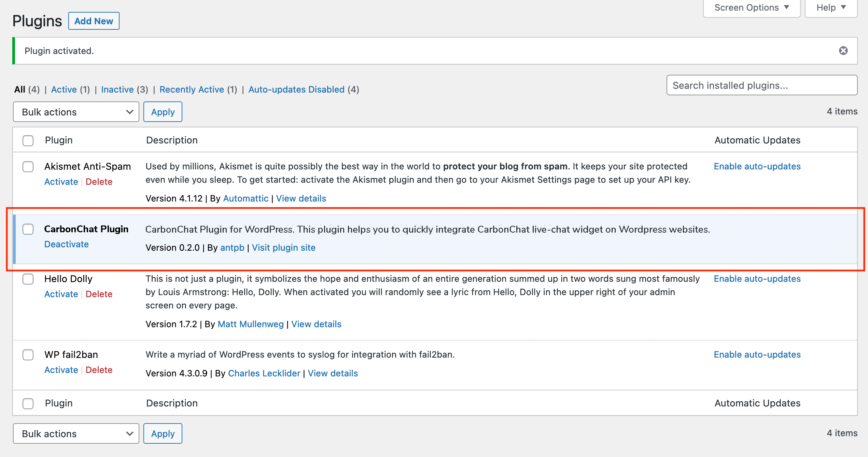
Task: Tick the CarbonChat Plugin checkbox
Action: [28, 229]
